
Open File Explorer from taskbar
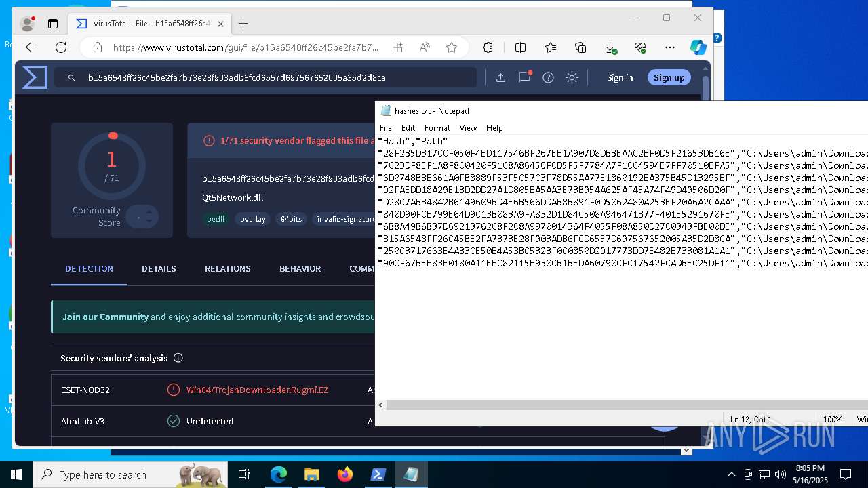point(311,474)
